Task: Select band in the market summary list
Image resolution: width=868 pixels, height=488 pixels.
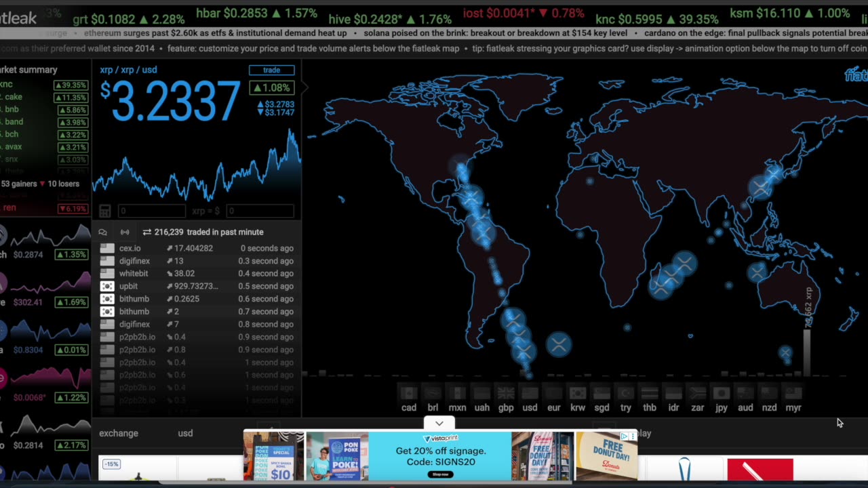Action: [x=45, y=122]
